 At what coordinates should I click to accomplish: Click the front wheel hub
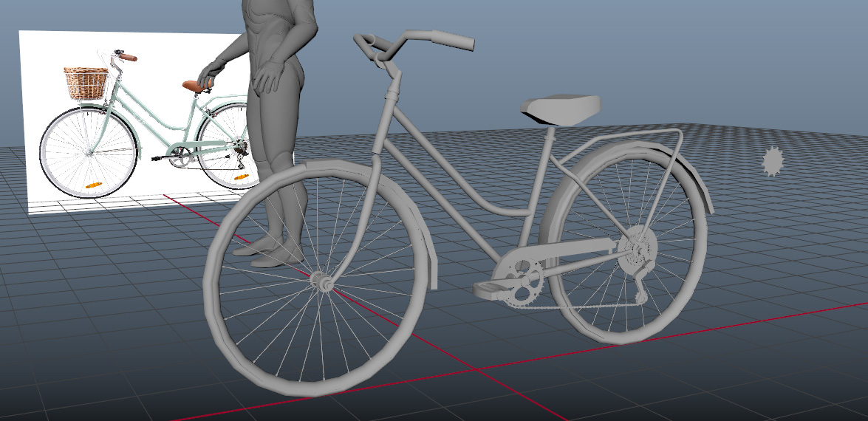tap(321, 281)
